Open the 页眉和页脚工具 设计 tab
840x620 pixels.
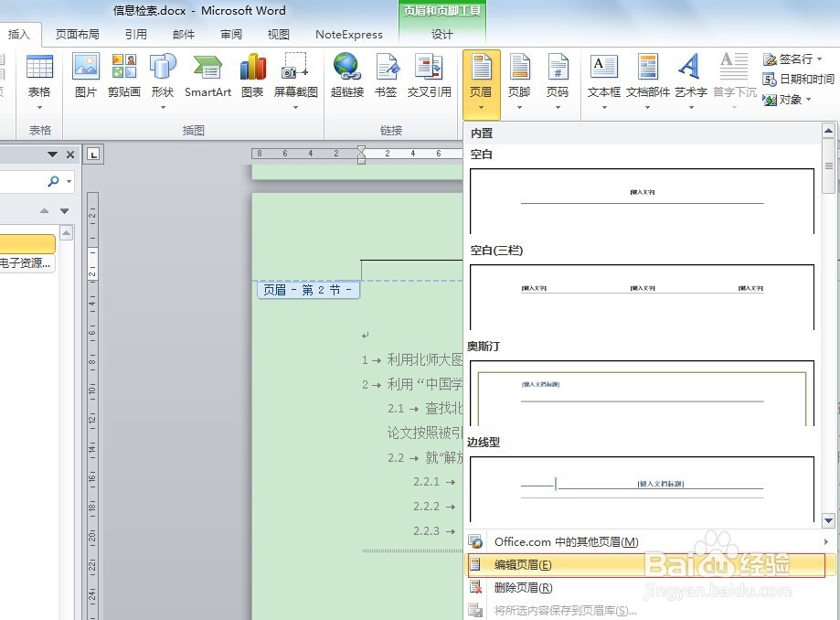(442, 35)
